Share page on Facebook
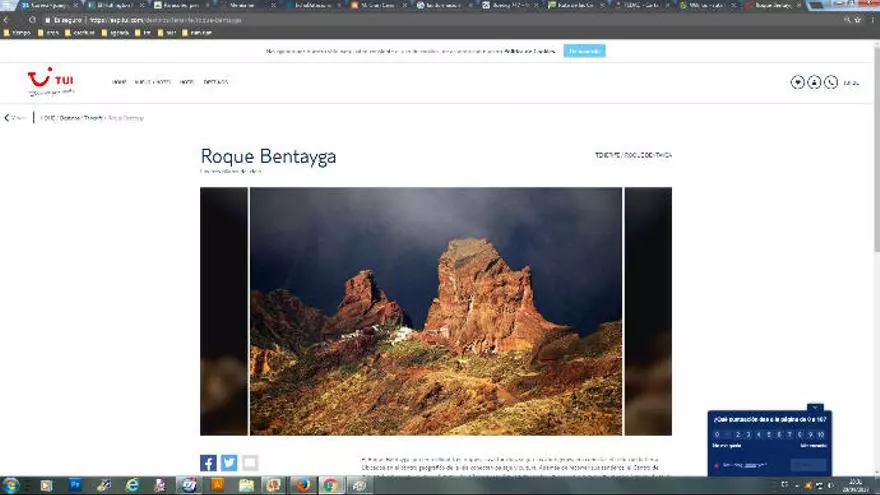880x495 pixels. pos(208,463)
